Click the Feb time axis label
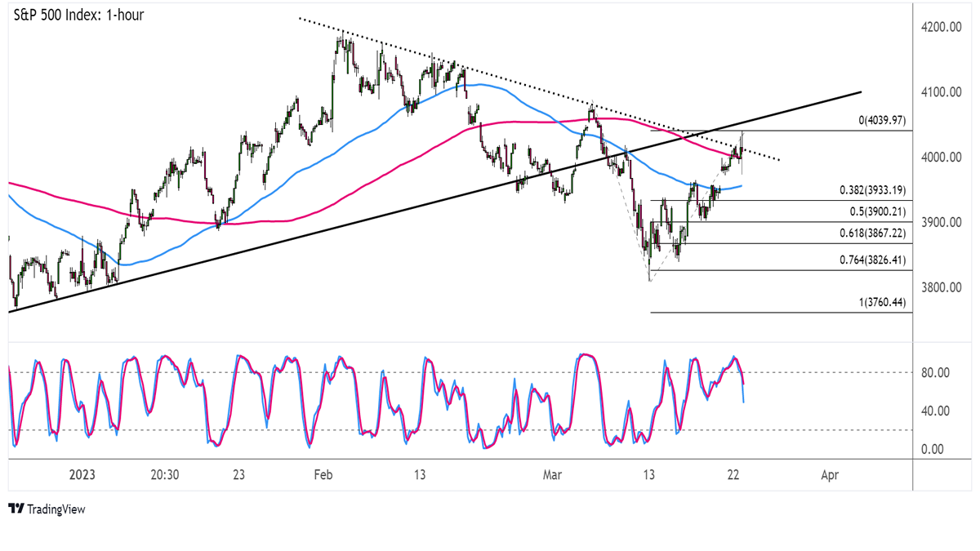This screenshot has height=551, width=980. 323,474
